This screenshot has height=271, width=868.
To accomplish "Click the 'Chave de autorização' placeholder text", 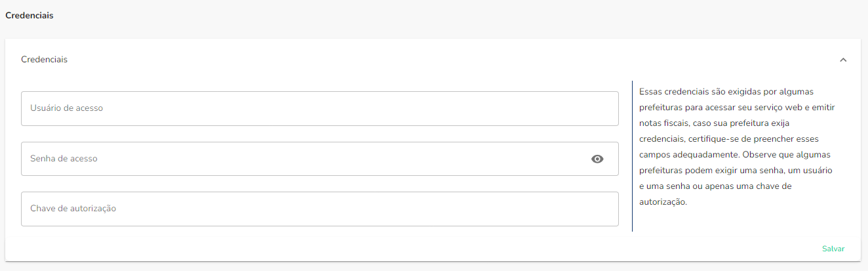I will [73, 209].
